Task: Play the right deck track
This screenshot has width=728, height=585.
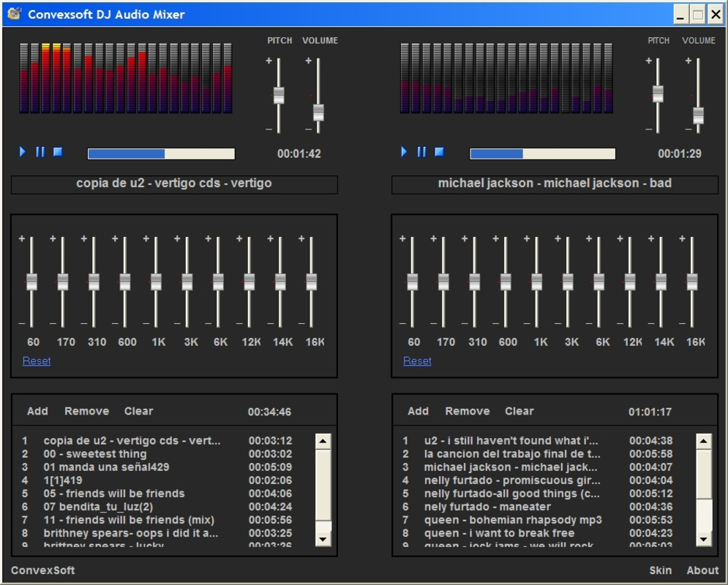Action: pyautogui.click(x=404, y=151)
